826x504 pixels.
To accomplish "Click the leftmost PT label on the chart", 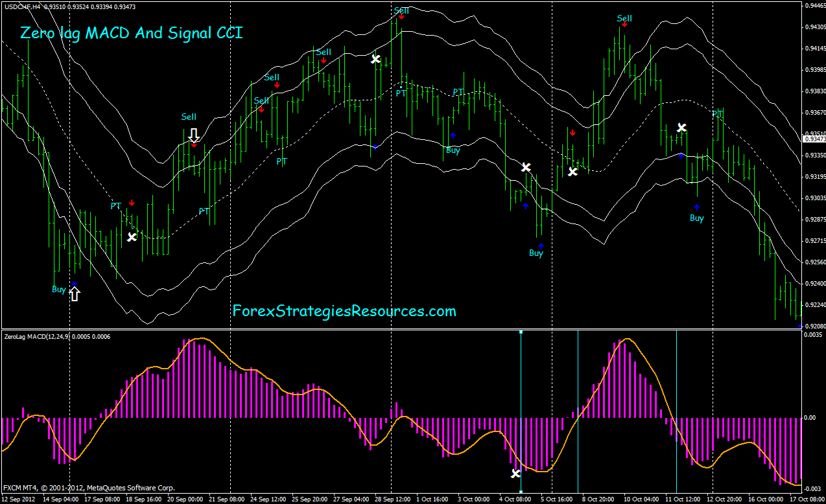I will point(115,205).
